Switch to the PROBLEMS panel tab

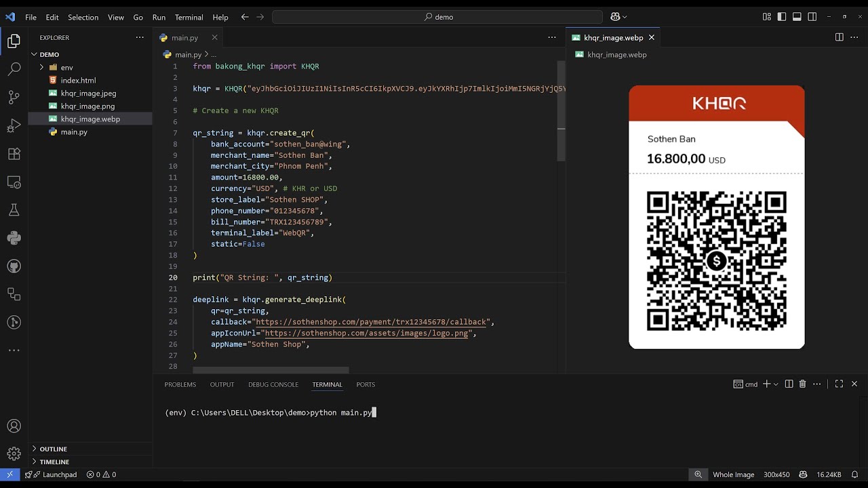(x=180, y=384)
